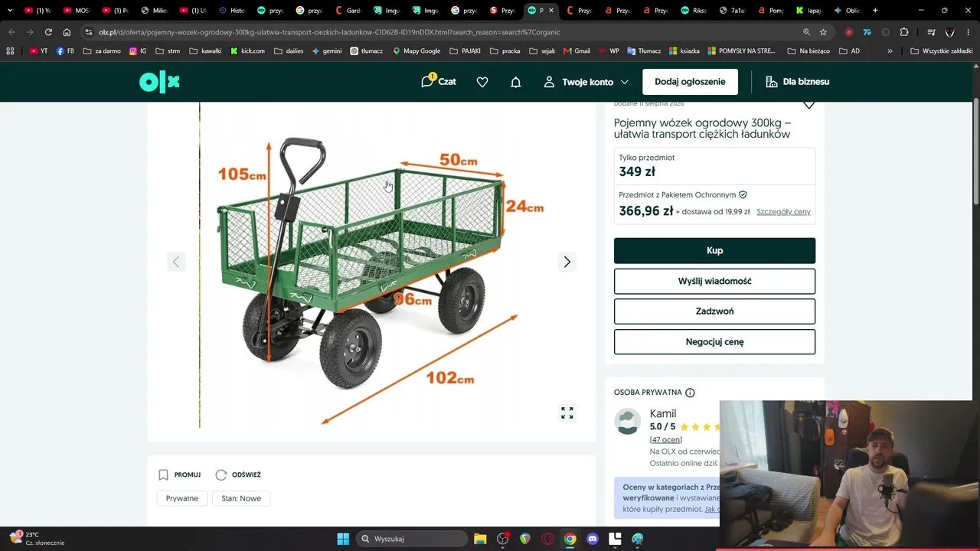Open the Szczegóły ceny price details link
This screenshot has width=980, height=551.
tap(783, 212)
